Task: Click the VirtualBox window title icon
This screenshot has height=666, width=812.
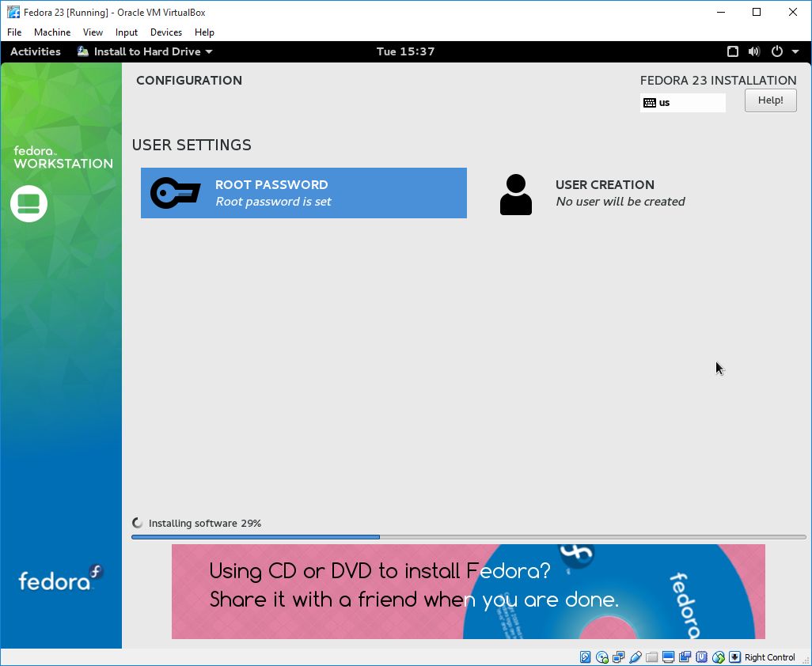Action: tap(13, 12)
